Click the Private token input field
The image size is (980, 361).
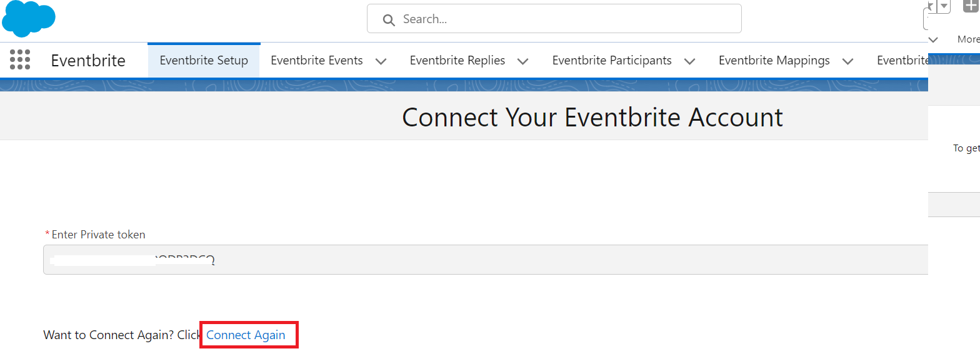pyautogui.click(x=486, y=259)
